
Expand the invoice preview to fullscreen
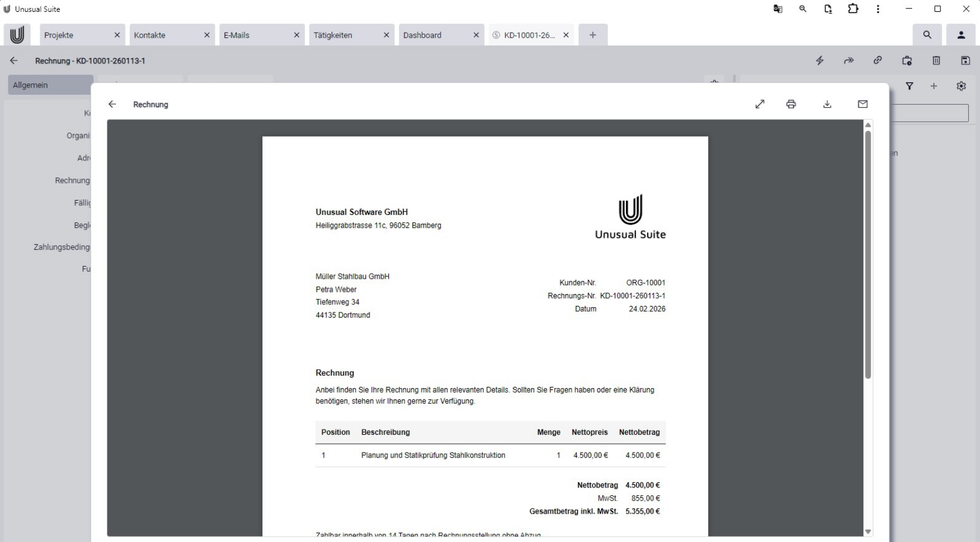(760, 104)
